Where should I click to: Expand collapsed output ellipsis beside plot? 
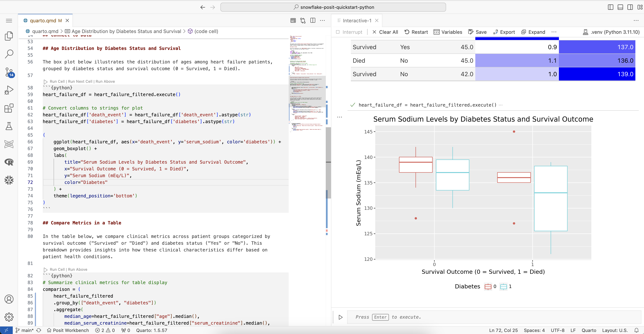tap(339, 117)
